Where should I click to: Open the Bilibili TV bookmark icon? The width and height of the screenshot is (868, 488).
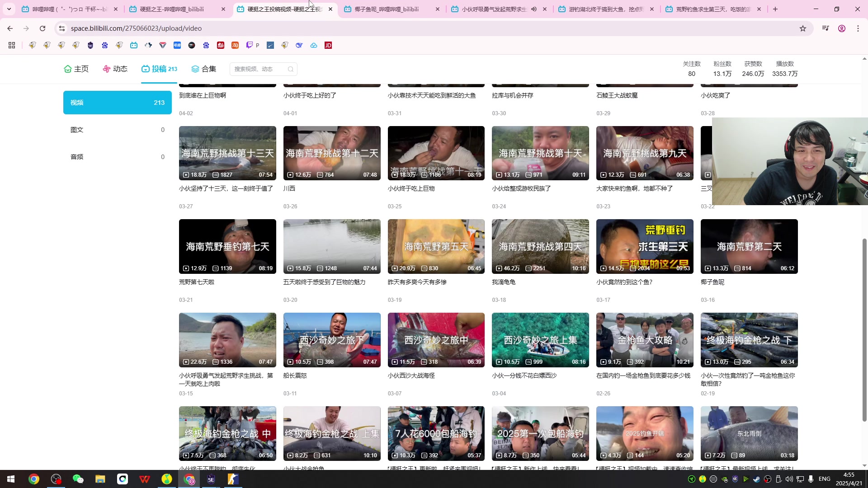(134, 45)
